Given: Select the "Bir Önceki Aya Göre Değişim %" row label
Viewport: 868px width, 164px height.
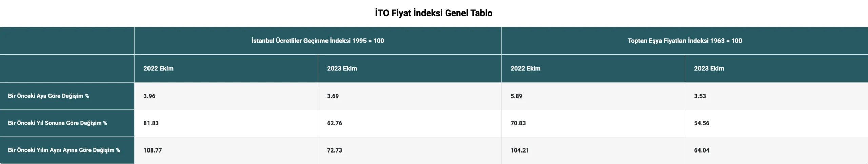Looking at the screenshot, I should pyautogui.click(x=48, y=96).
